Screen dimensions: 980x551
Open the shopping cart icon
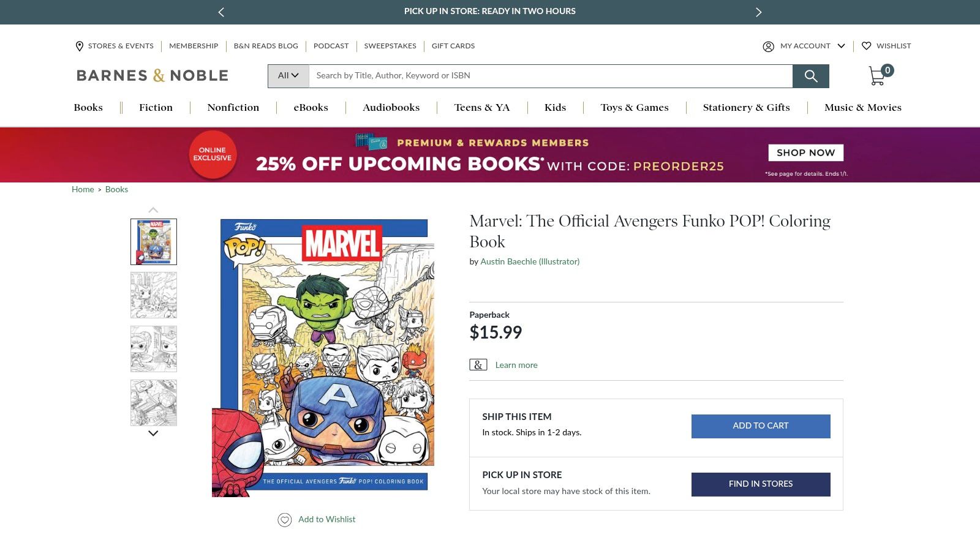tap(877, 75)
